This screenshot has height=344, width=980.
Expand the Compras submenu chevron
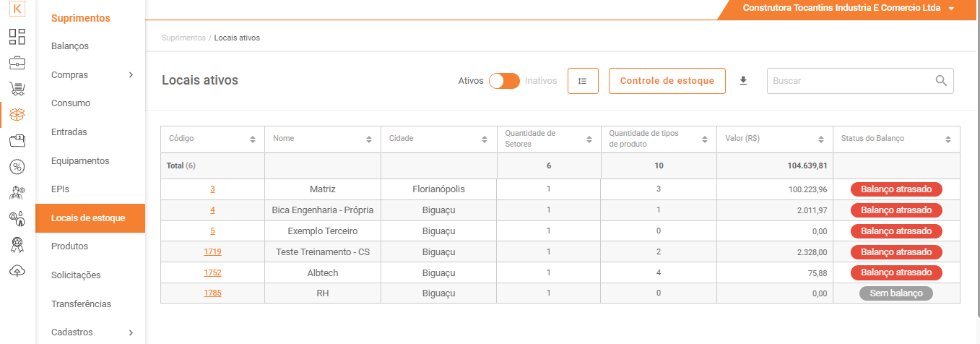pos(131,74)
